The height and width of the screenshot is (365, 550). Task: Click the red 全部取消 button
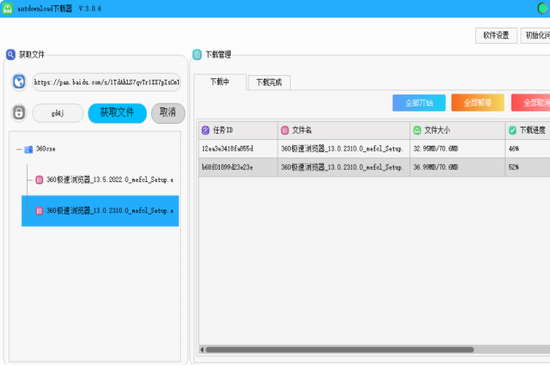pos(531,103)
